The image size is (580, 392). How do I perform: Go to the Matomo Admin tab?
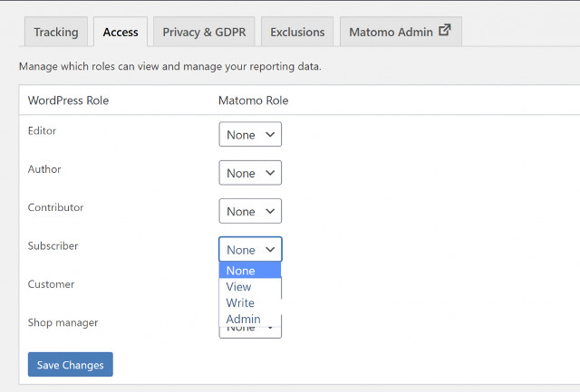point(401,32)
